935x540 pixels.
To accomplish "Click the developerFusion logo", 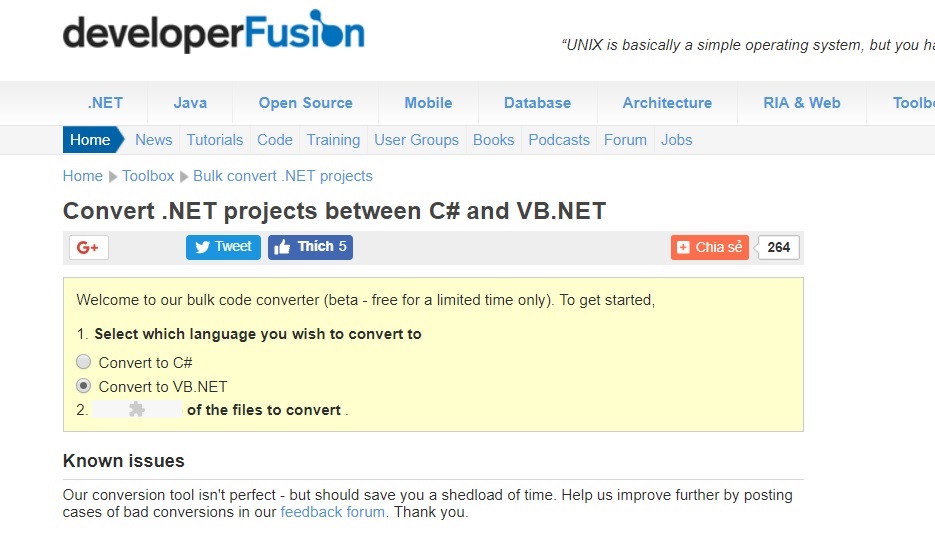I will pyautogui.click(x=213, y=33).
